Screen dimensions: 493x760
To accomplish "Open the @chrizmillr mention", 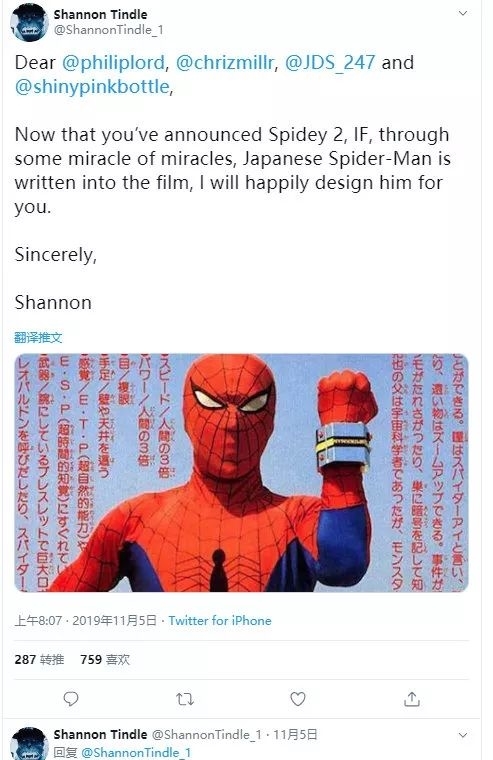I will click(225, 63).
